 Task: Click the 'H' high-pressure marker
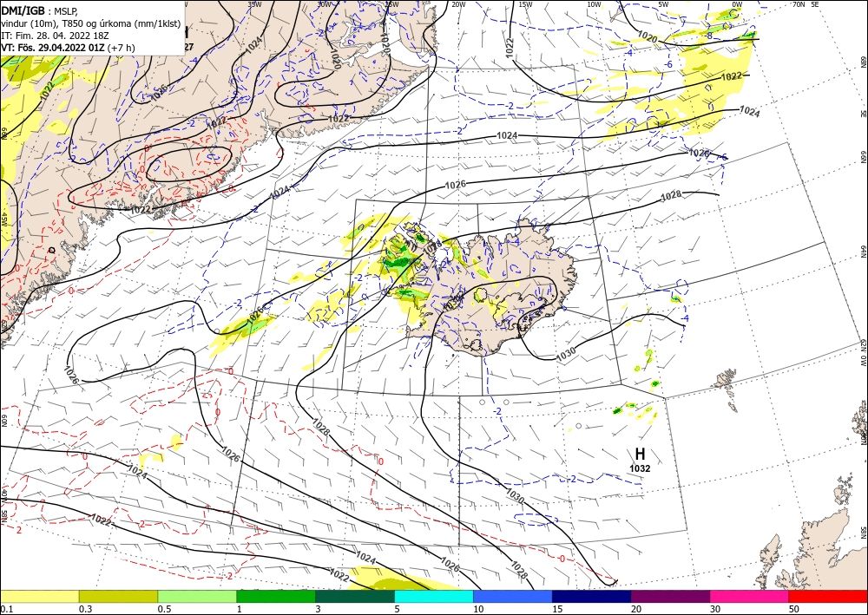pos(640,455)
